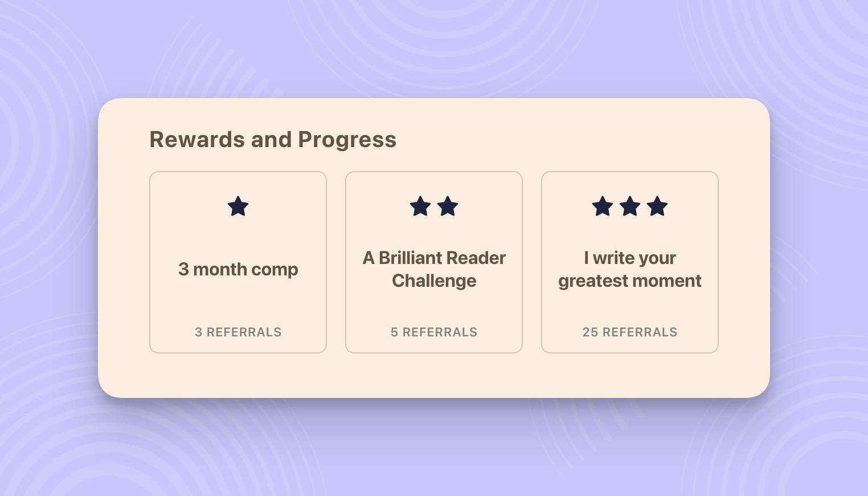Click the first star on the greatest moment card
Screen dimensions: 868x496
click(x=602, y=206)
